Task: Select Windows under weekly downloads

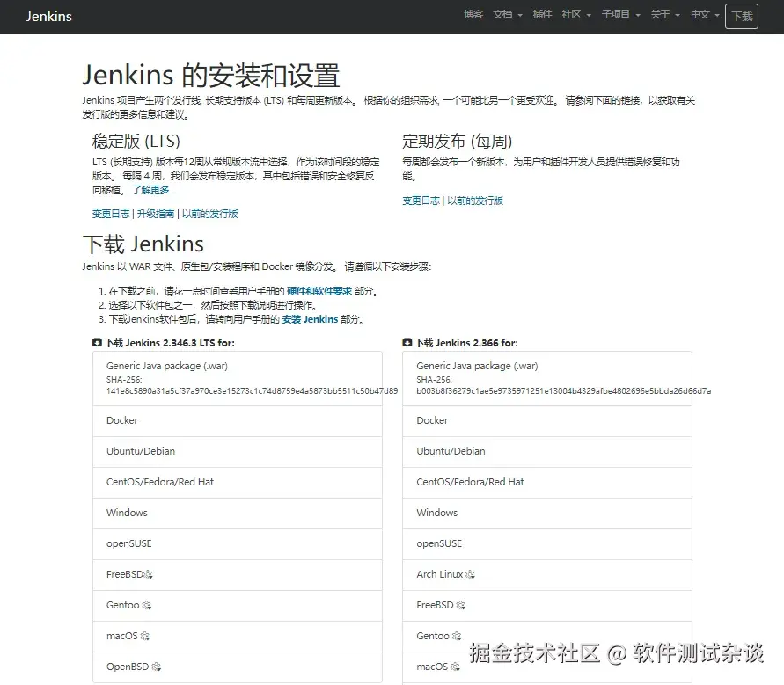Action: [x=547, y=514]
